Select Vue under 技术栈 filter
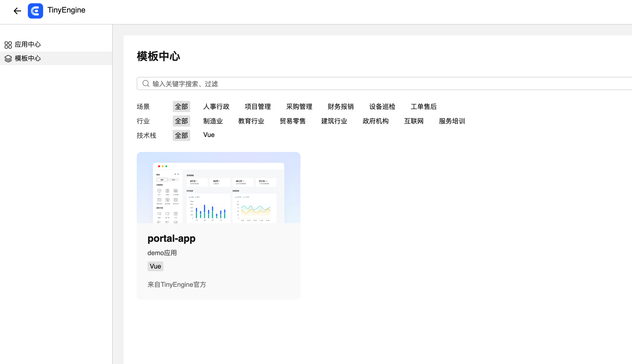The height and width of the screenshot is (364, 632). coord(209,135)
